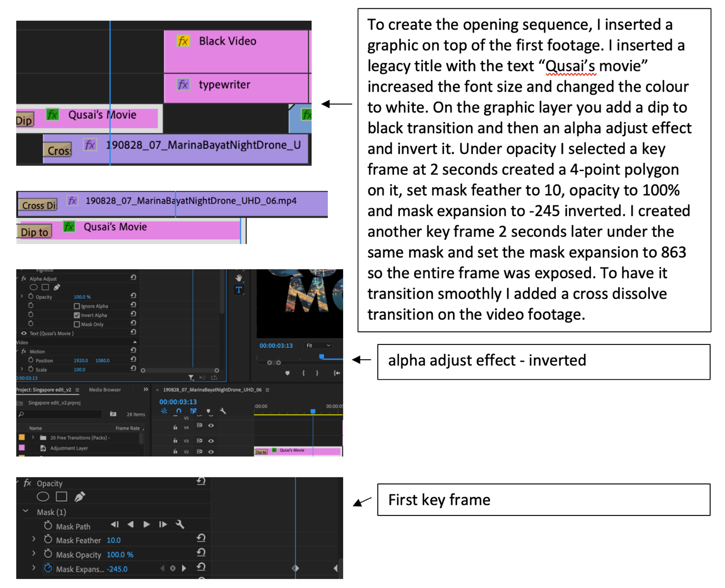Click the Add Marker icon in the timeline header
Screen dimensions: 725x588
(x=209, y=411)
